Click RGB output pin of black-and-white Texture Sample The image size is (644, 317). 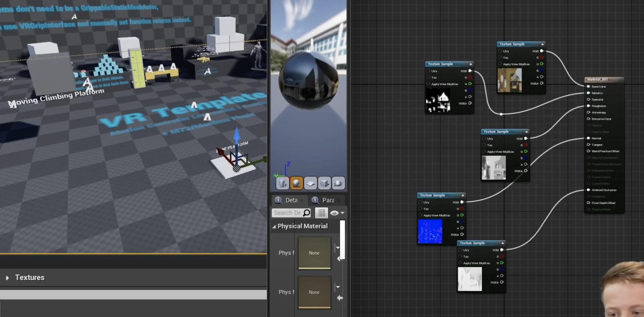click(470, 71)
